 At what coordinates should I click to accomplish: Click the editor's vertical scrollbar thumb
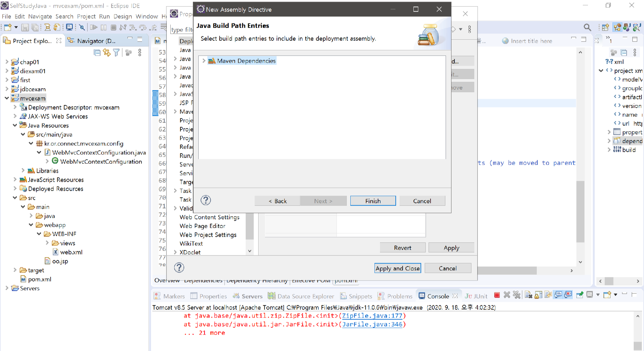click(580, 211)
